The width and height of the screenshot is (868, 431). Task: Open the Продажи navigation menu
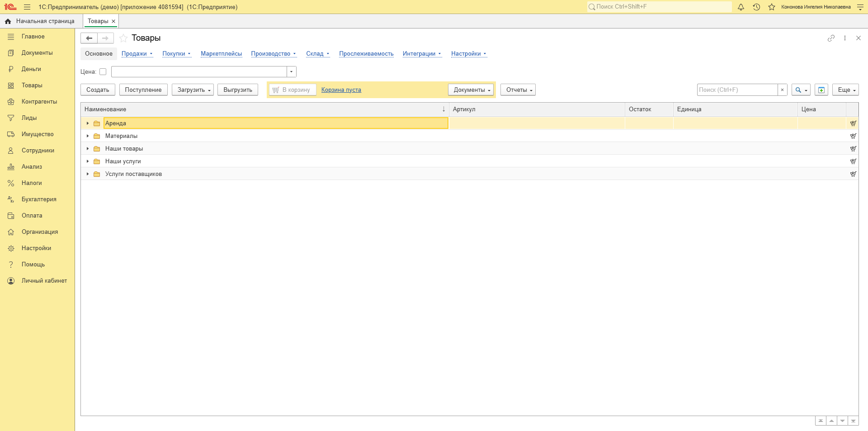pos(137,53)
